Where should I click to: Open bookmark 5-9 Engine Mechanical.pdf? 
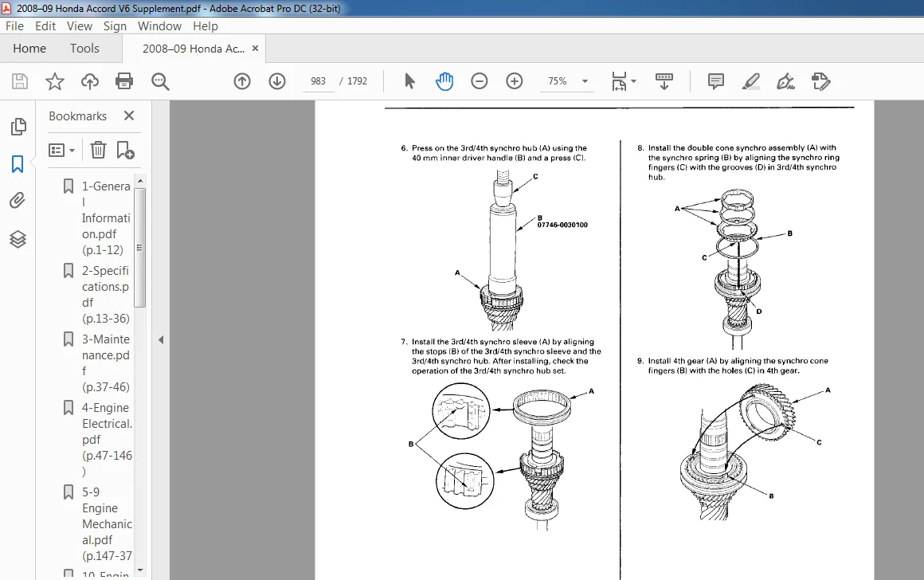click(x=107, y=524)
